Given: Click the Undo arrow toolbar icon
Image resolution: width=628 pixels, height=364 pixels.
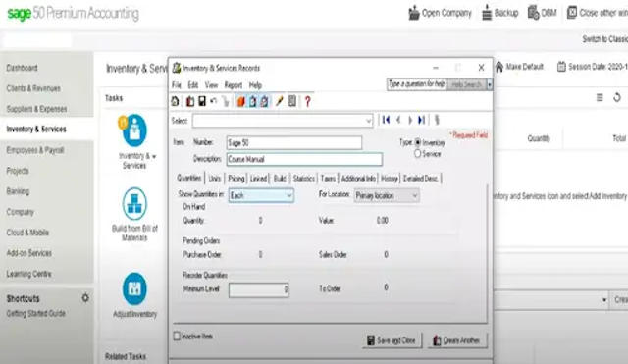Looking at the screenshot, I should click(214, 101).
